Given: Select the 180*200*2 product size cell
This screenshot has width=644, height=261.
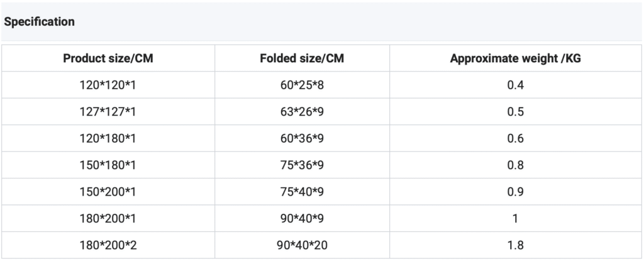Looking at the screenshot, I should pos(108,245).
